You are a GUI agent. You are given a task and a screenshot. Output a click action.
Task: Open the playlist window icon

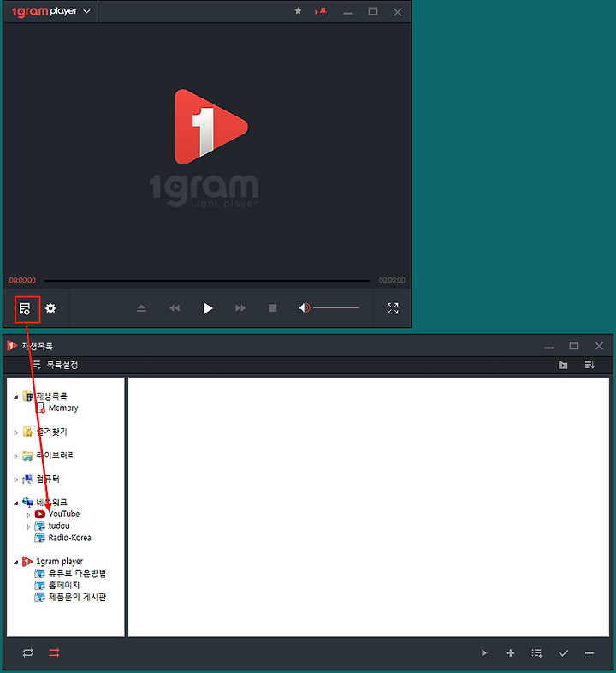tap(25, 308)
